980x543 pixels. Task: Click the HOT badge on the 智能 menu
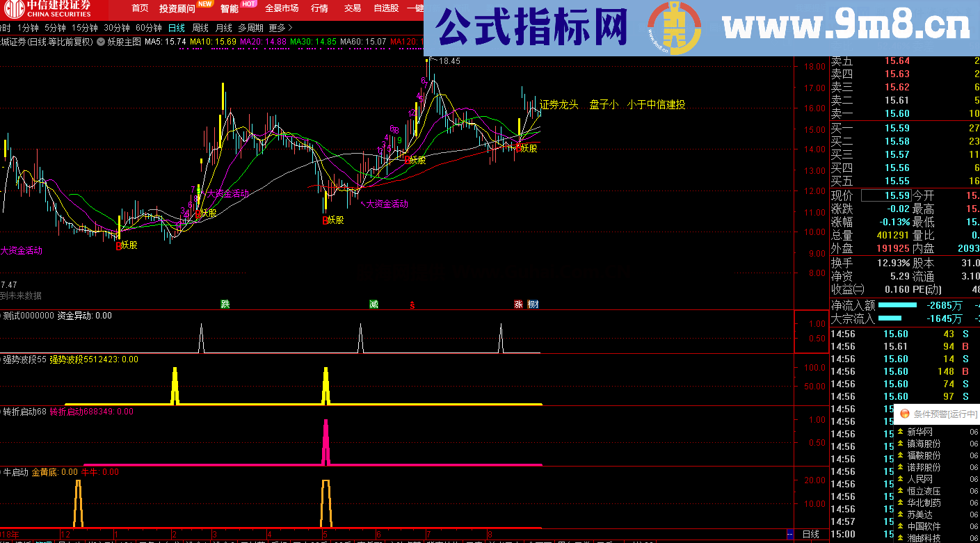pyautogui.click(x=249, y=4)
